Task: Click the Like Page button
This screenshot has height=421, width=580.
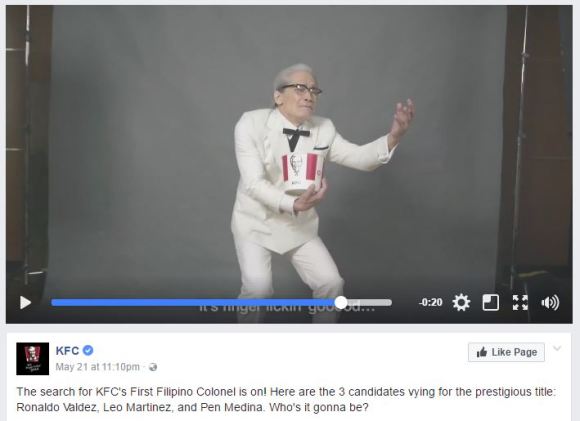Action: [506, 352]
